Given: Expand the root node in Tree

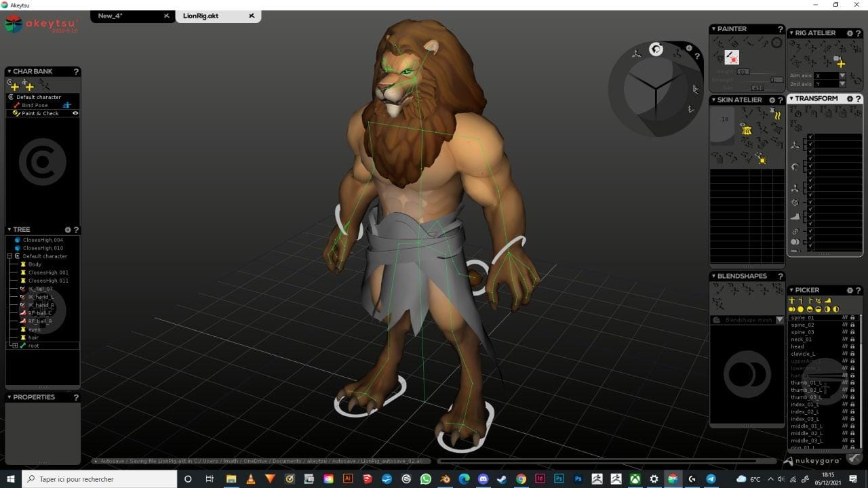Looking at the screenshot, I should point(15,346).
